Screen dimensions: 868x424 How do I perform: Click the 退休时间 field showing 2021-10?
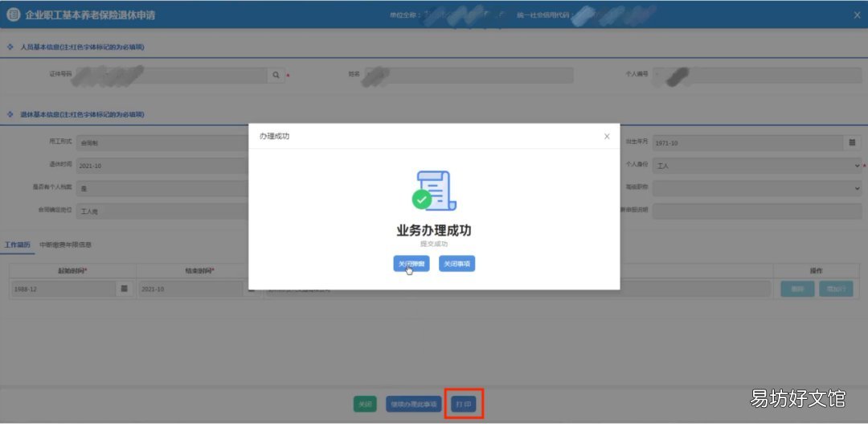(x=162, y=166)
